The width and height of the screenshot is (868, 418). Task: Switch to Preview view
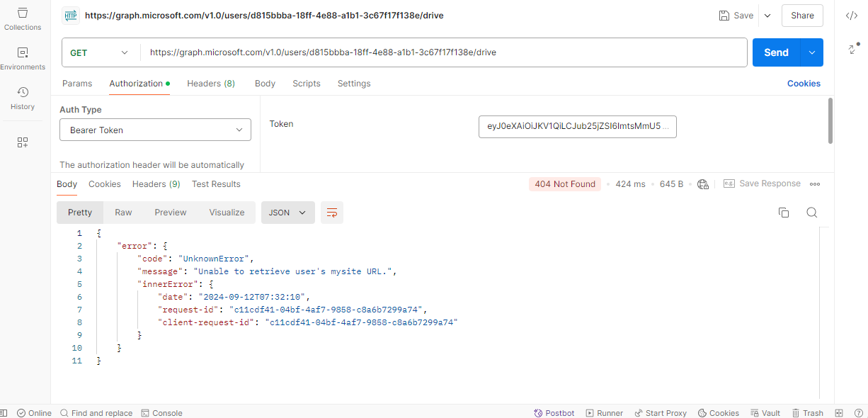(x=171, y=213)
